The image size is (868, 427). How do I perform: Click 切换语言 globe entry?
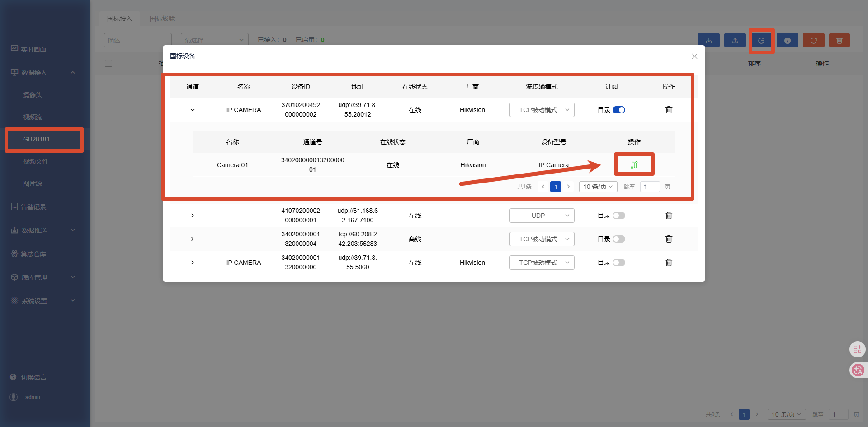(x=29, y=377)
